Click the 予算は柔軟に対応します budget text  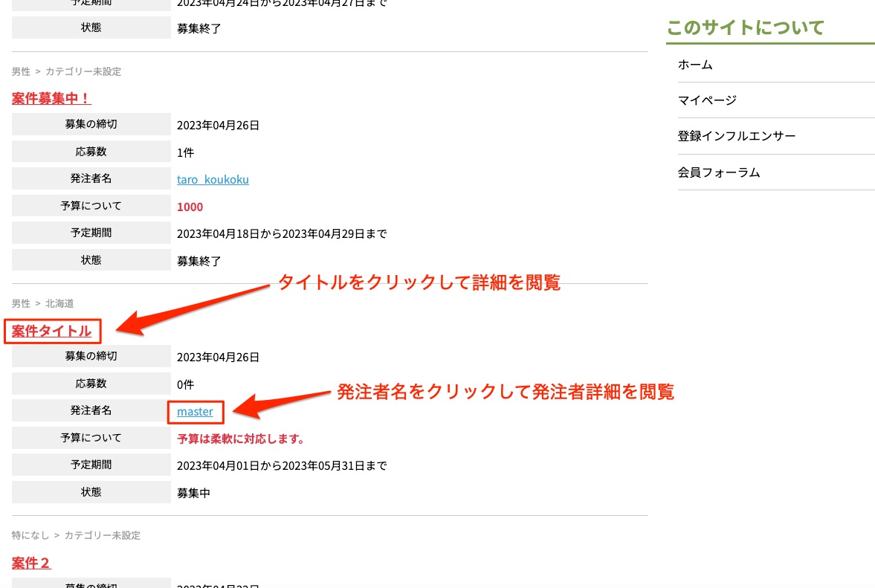[241, 439]
